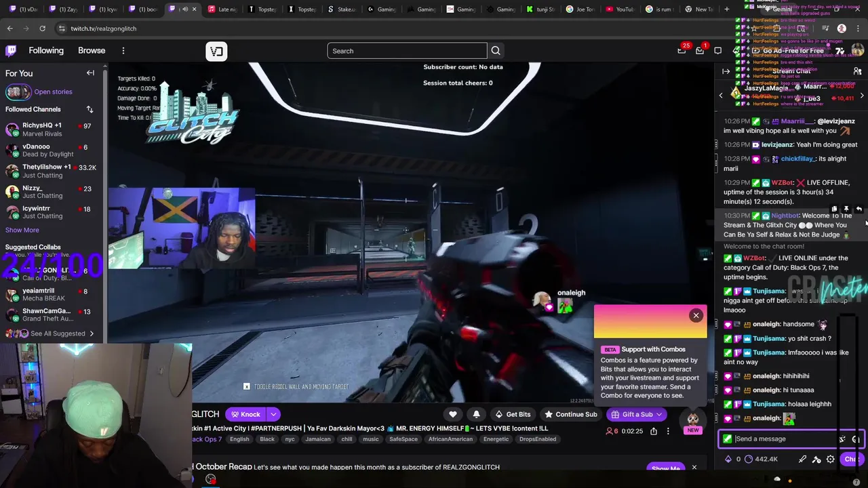Click the search magnifier button
868x488 pixels.
(496, 51)
